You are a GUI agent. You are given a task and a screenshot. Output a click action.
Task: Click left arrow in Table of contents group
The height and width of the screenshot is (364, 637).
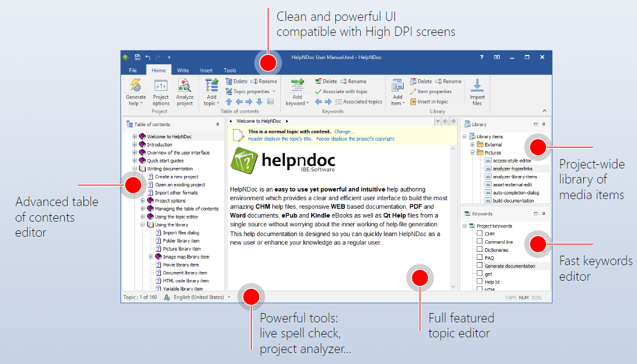[x=239, y=102]
